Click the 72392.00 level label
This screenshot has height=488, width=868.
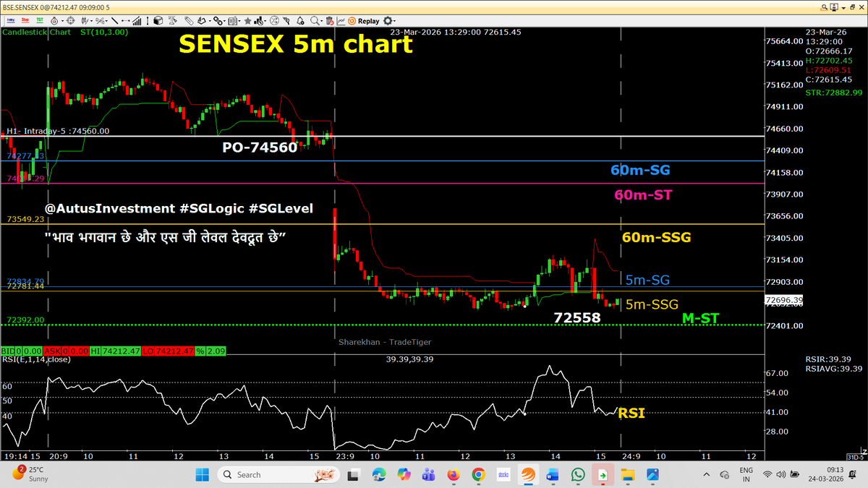point(25,320)
